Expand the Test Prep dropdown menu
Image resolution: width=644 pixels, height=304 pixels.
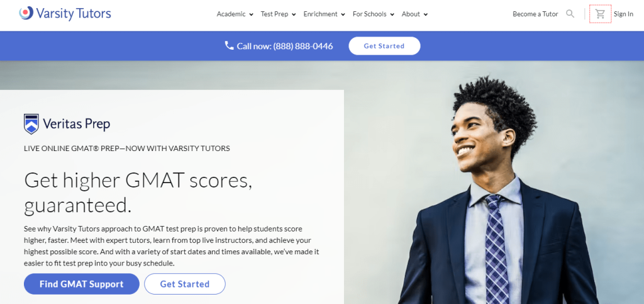[x=278, y=14]
